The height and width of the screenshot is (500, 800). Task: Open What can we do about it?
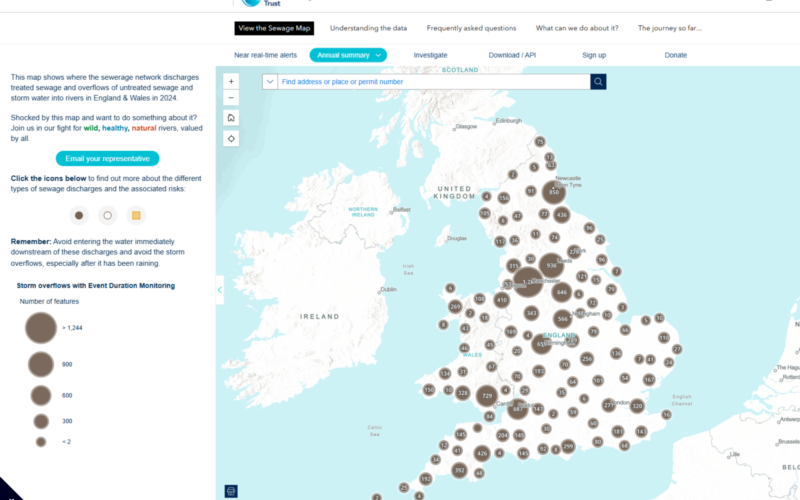(577, 28)
